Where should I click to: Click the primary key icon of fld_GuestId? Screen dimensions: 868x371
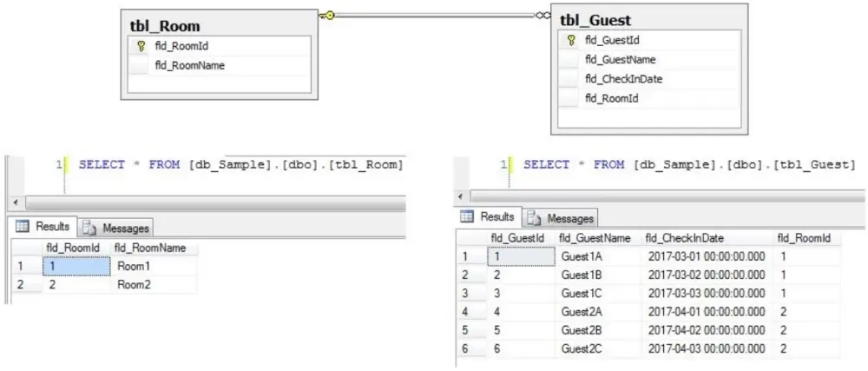572,41
